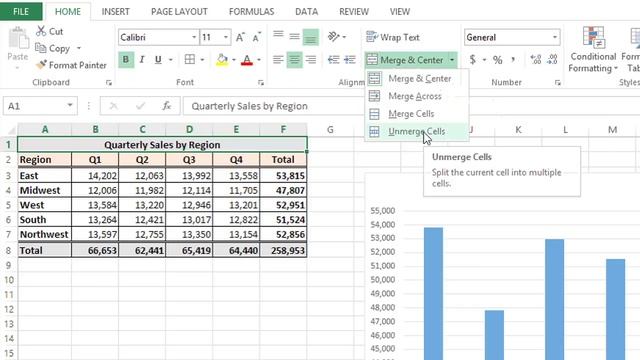Click the Cut scissors icon
The width and height of the screenshot is (640, 360).
(x=41, y=31)
